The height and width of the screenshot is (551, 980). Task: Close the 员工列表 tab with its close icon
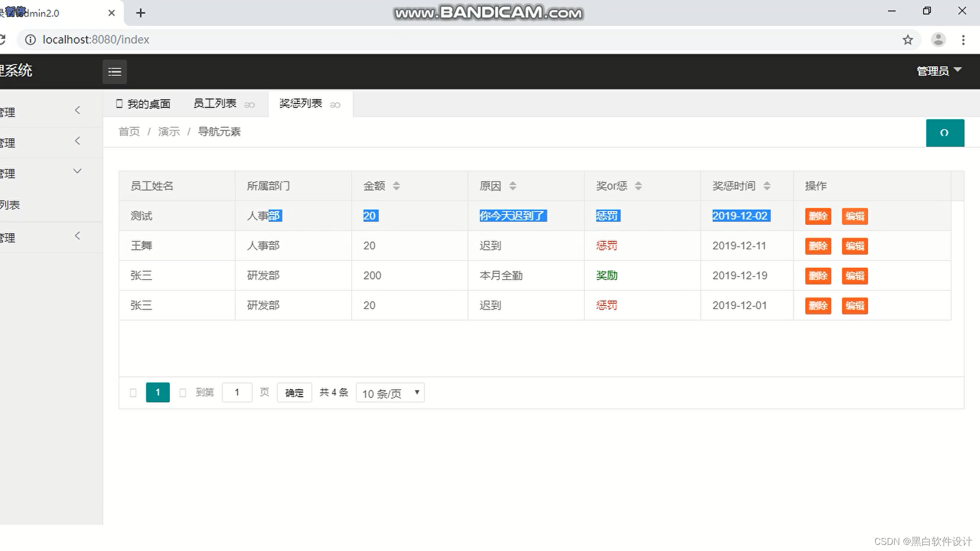[x=249, y=105]
